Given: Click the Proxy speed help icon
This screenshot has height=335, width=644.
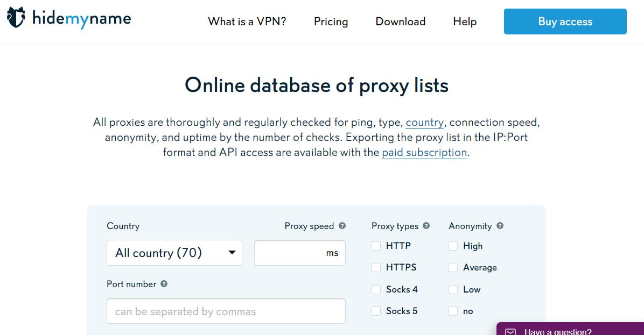Looking at the screenshot, I should click(x=342, y=226).
